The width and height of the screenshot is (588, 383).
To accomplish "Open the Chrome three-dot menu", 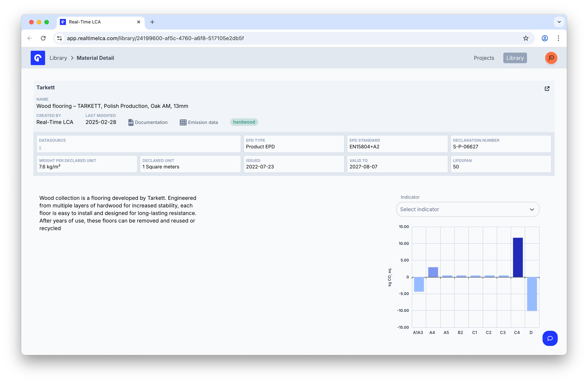I will click(558, 38).
